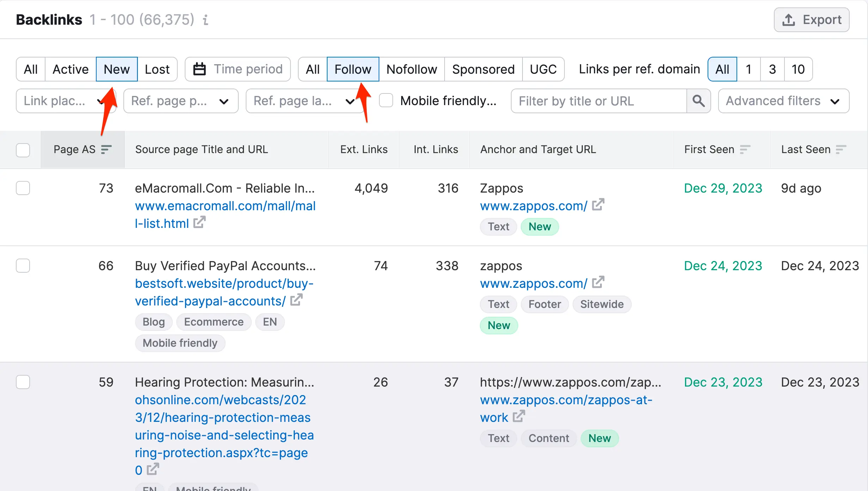This screenshot has height=491, width=868.
Task: Open zappos-at-work target URL external icon
Action: 519,416
